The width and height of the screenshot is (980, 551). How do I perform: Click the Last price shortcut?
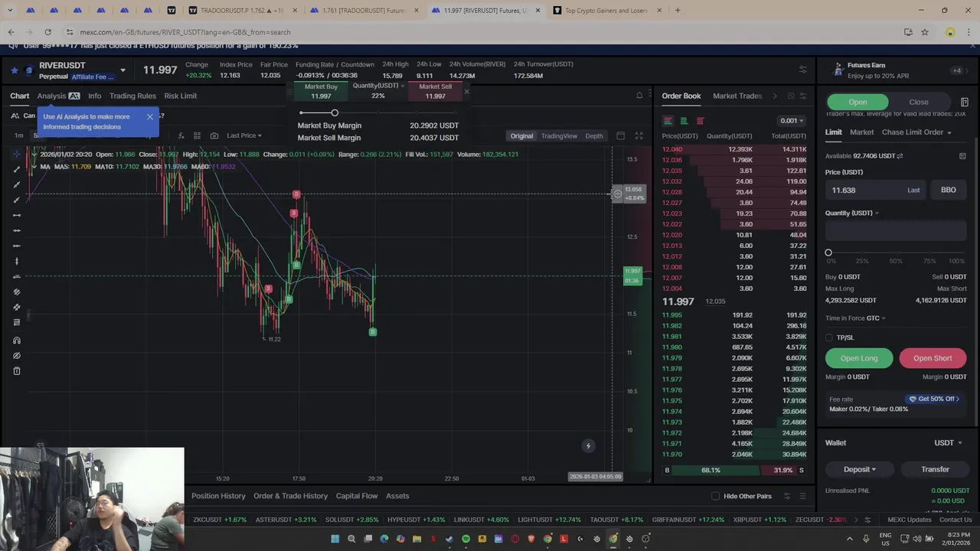pos(913,190)
